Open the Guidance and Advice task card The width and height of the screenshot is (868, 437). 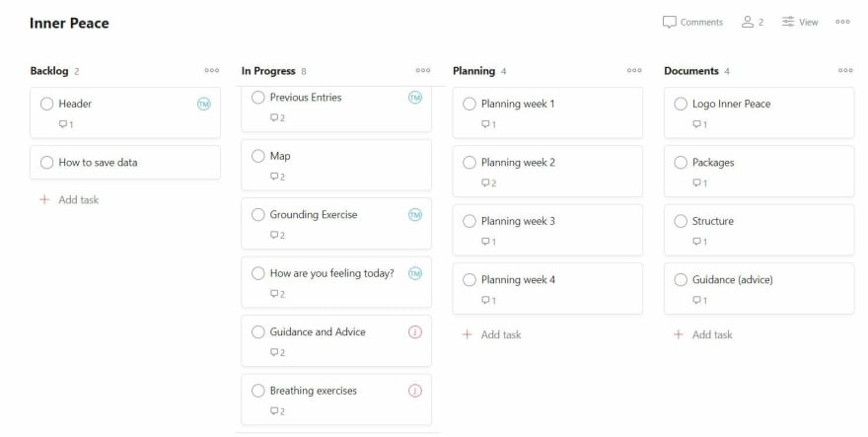(x=336, y=341)
